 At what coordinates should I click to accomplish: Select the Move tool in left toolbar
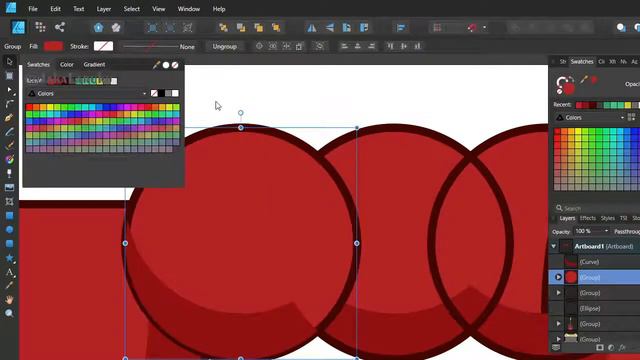click(9, 62)
